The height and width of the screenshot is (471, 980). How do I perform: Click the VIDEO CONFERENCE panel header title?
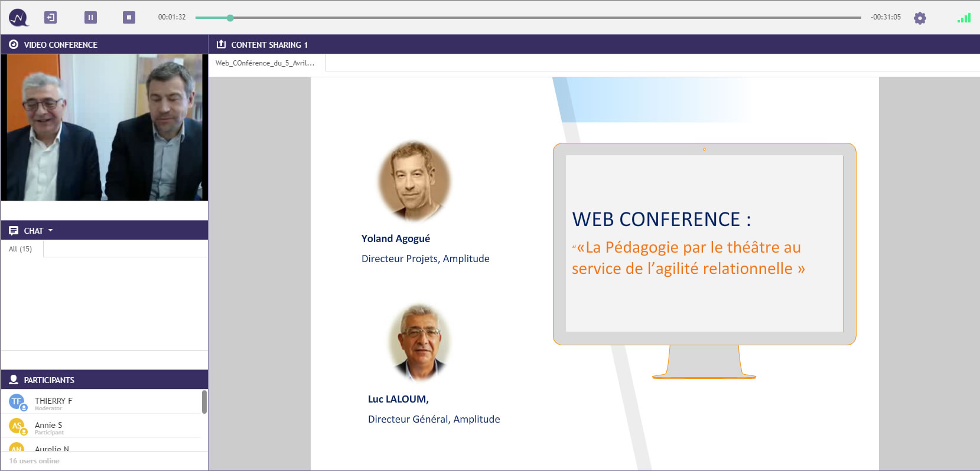pos(61,45)
